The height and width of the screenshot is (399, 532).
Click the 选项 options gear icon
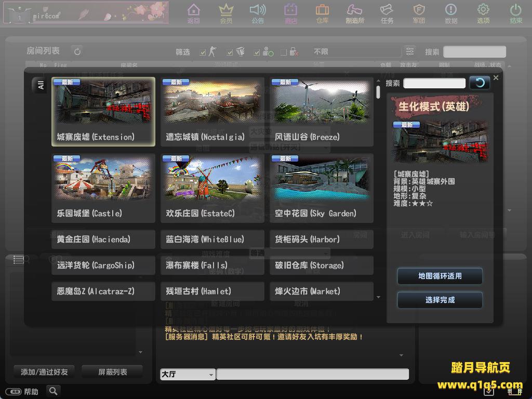(x=483, y=14)
